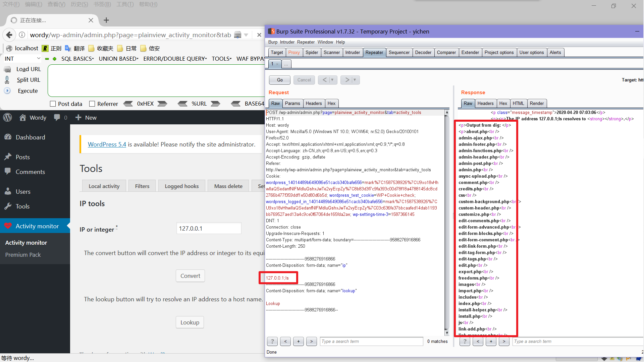Switch to the Decoder tab

423,53
